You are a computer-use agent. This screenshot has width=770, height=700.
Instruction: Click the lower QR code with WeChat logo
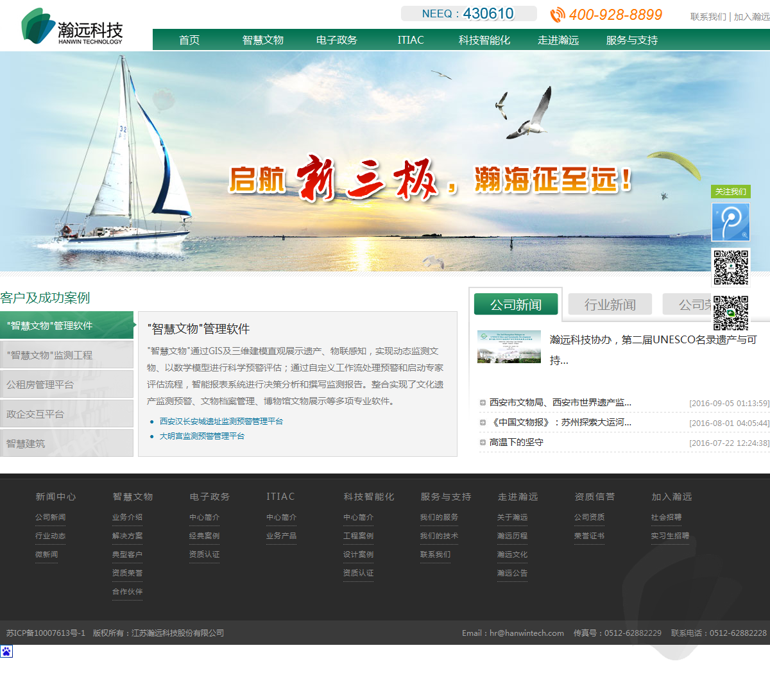pos(731,313)
